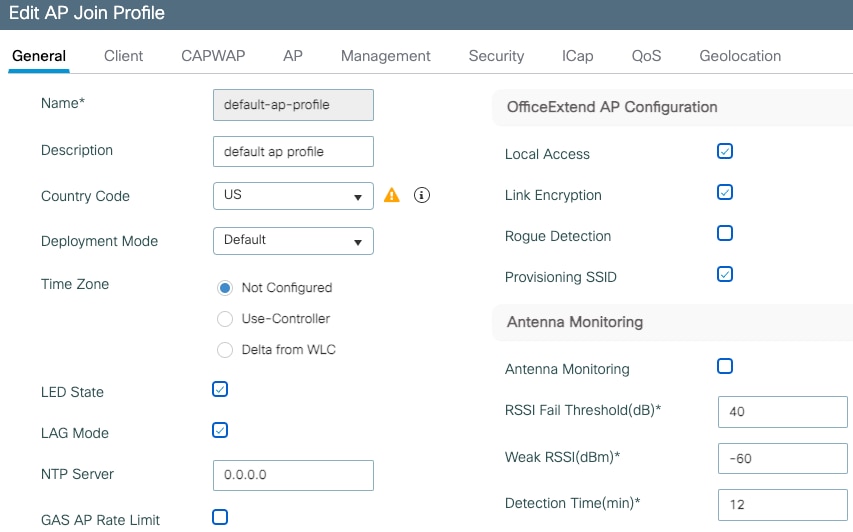Select Delta from WLC radio button
The width and height of the screenshot is (853, 532).
coord(225,350)
